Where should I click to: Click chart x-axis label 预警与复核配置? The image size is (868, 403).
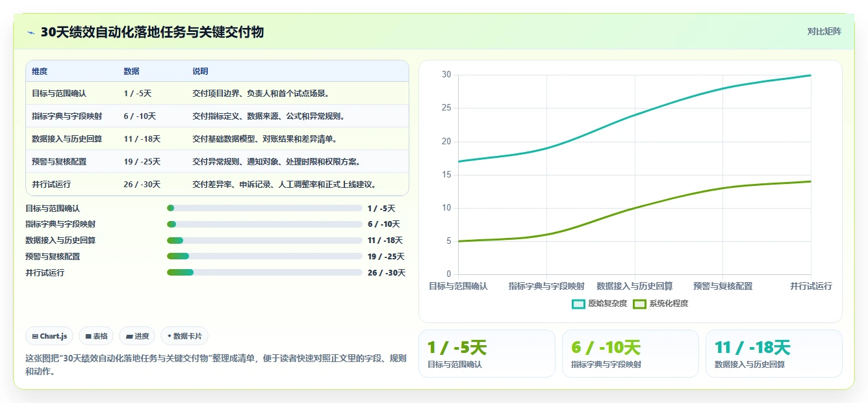coord(722,286)
